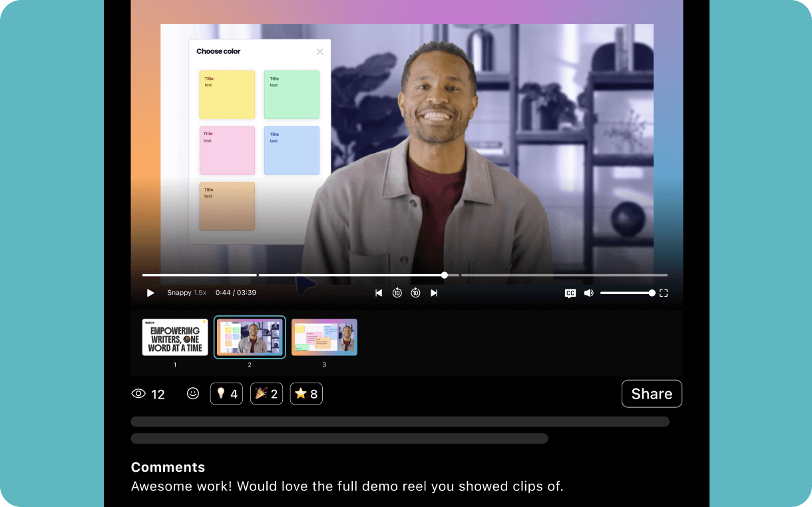
Task: Open emoji reaction picker smiley
Action: 193,394
